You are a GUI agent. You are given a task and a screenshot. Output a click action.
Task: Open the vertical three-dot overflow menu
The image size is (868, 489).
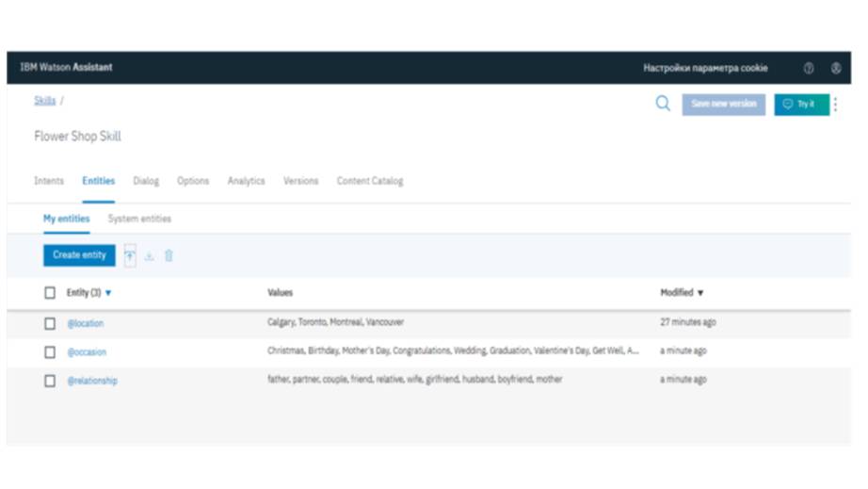click(x=836, y=105)
